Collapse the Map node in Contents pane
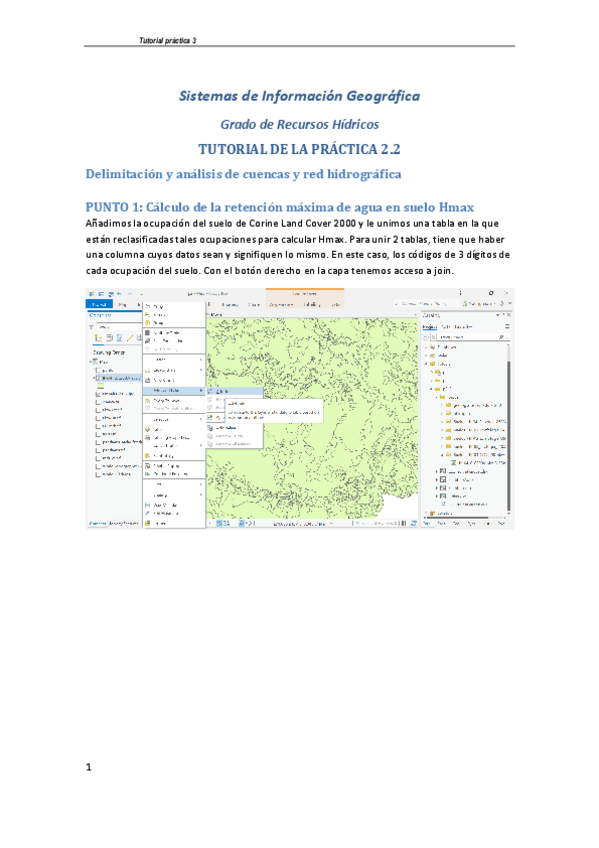Image resolution: width=599 pixels, height=848 pixels. click(x=90, y=361)
